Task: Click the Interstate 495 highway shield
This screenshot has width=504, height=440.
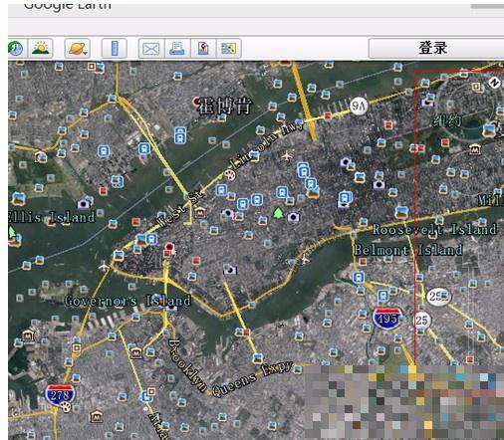Action: (387, 318)
